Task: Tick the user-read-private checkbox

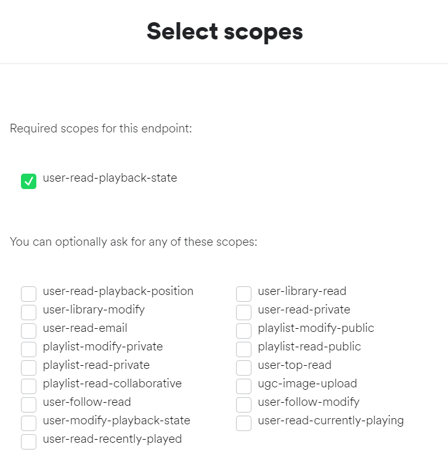Action: point(243,312)
